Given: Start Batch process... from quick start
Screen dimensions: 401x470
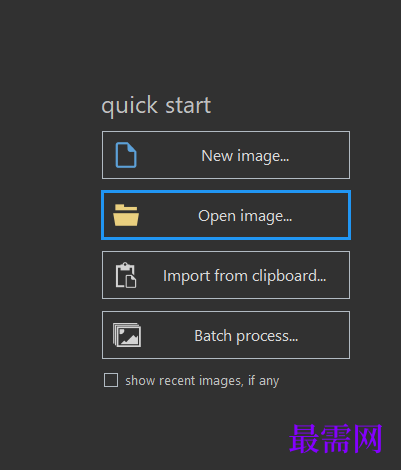Looking at the screenshot, I should tap(226, 335).
